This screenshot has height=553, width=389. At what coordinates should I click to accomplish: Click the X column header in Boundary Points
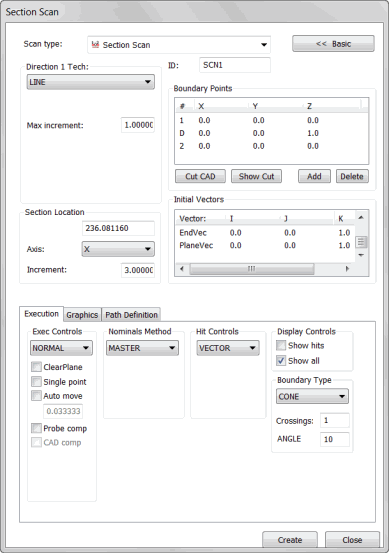click(221, 106)
